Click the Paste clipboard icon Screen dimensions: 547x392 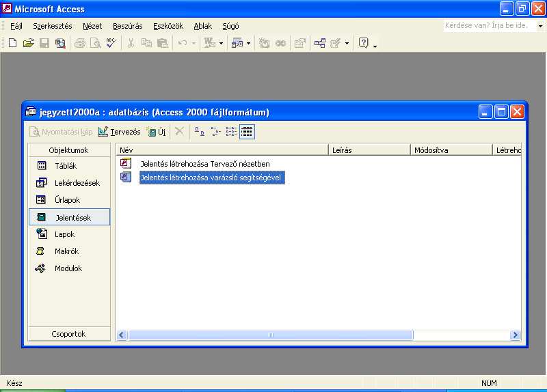coord(163,43)
